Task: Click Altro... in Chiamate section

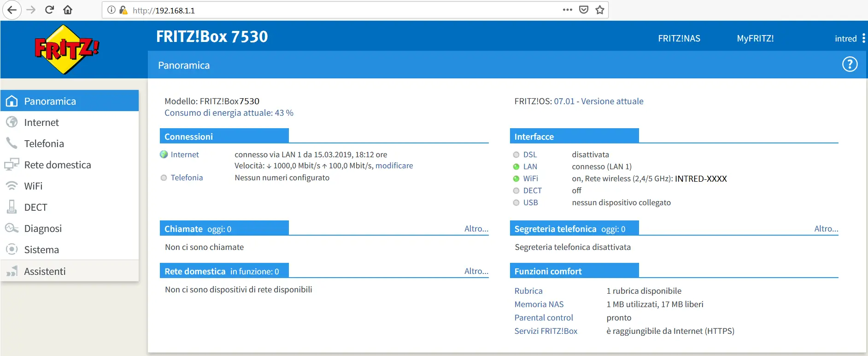Action: click(x=476, y=229)
